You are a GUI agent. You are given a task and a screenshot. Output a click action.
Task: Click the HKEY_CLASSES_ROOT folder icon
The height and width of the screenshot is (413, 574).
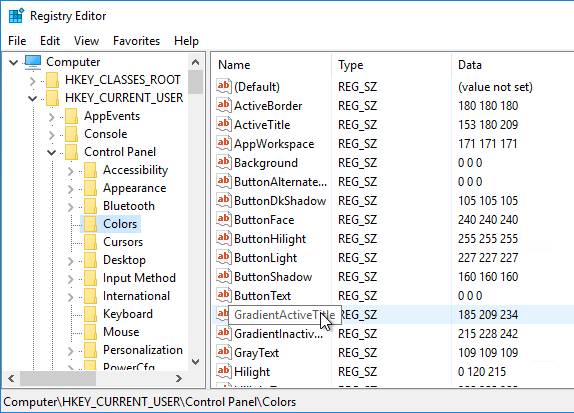[x=52, y=80]
